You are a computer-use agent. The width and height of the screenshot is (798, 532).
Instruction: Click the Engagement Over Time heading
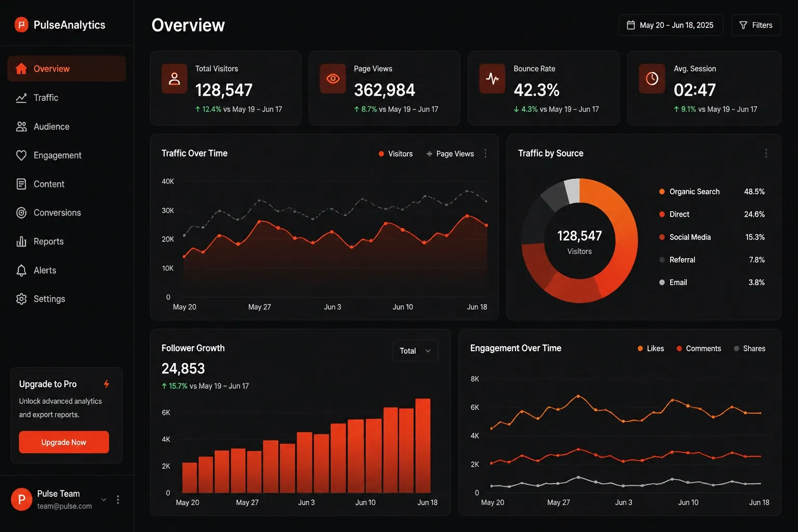click(x=516, y=348)
